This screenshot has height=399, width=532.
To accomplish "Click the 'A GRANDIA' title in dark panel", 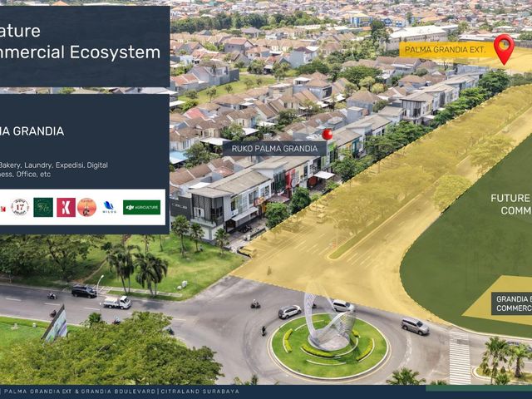I will [x=32, y=131].
